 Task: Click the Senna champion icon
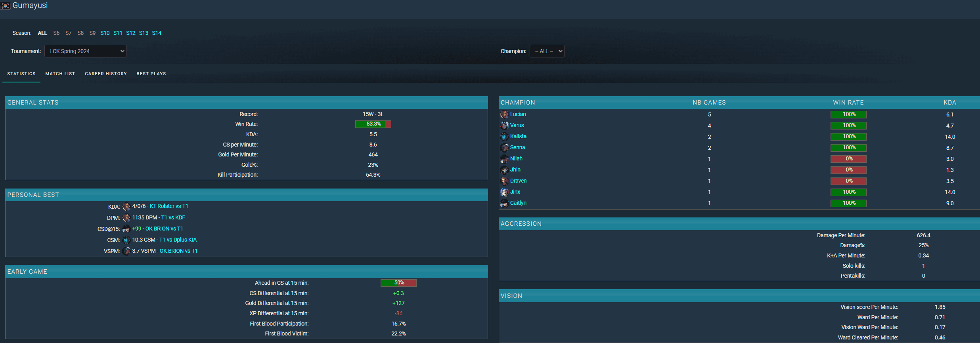pyautogui.click(x=504, y=148)
